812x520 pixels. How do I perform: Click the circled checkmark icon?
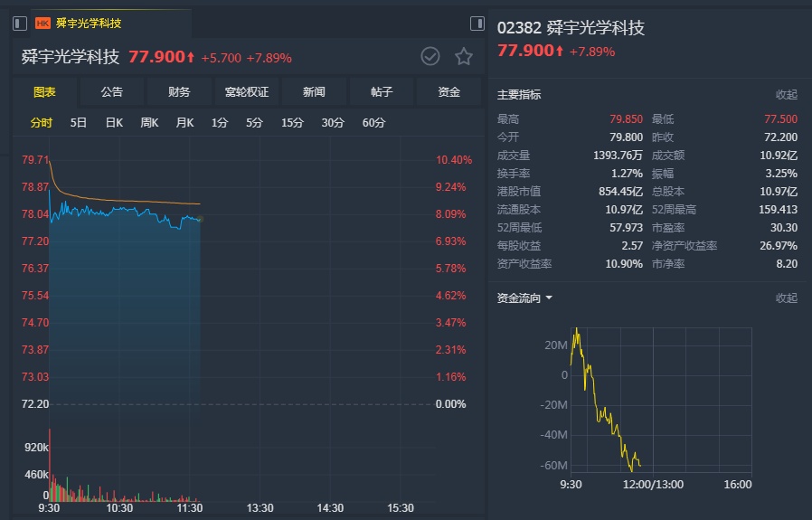430,57
